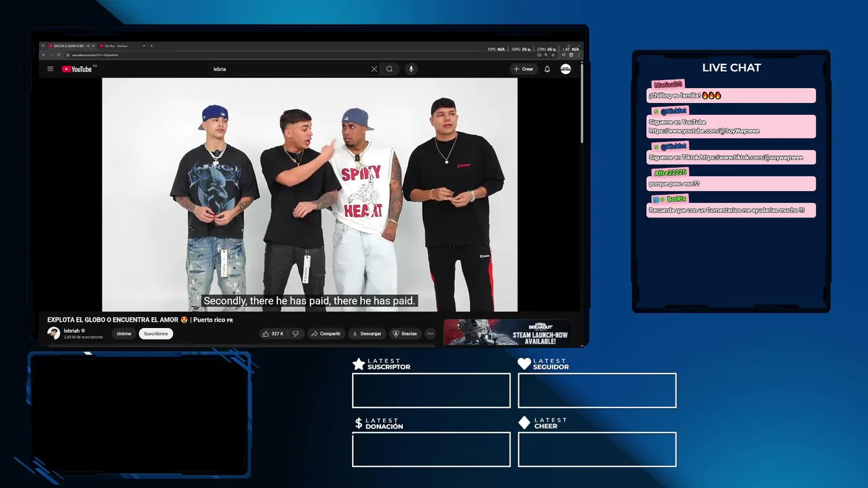Screen dimensions: 868x488
Task: Click the MariaaDS username in live chat
Action: click(x=668, y=85)
